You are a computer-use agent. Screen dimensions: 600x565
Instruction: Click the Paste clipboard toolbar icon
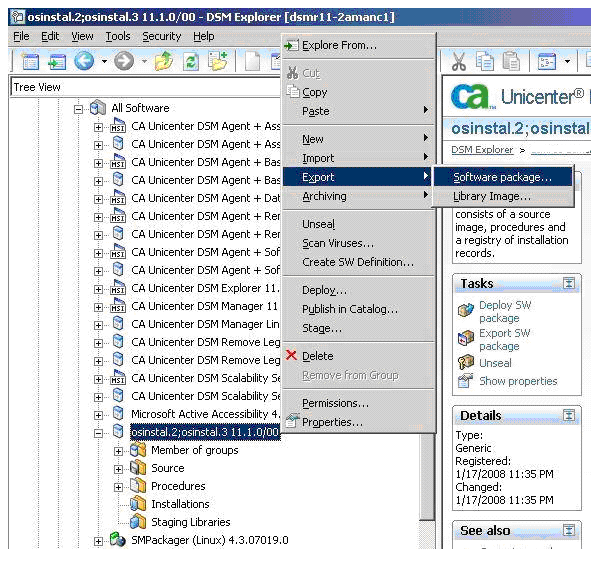point(511,62)
